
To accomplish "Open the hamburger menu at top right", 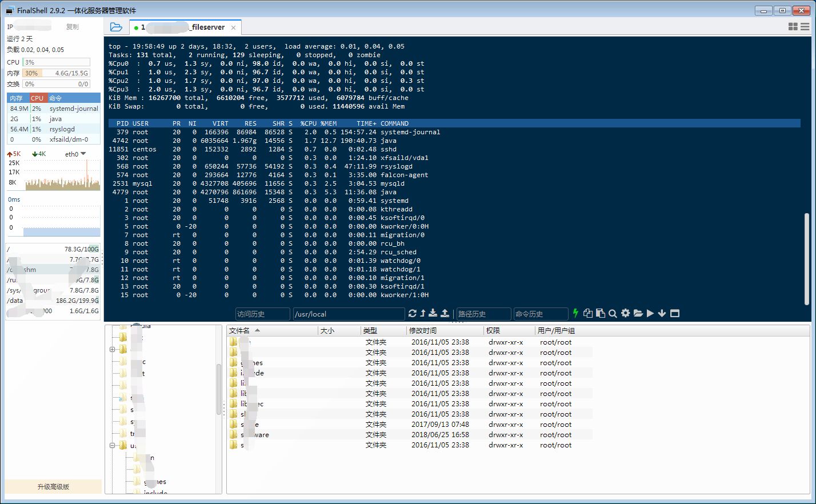I will click(805, 26).
